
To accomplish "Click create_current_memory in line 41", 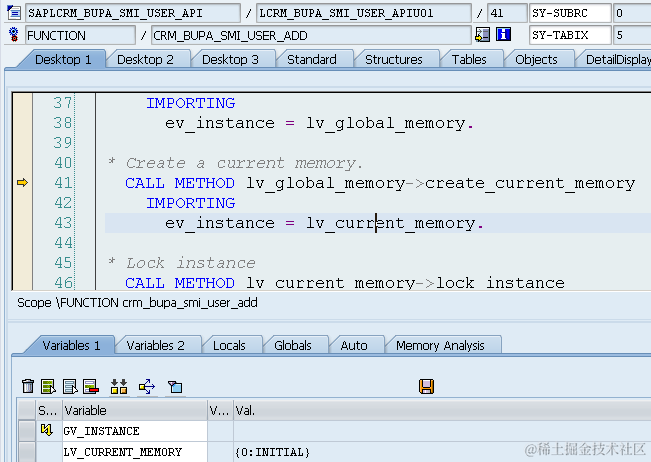I will tap(530, 183).
